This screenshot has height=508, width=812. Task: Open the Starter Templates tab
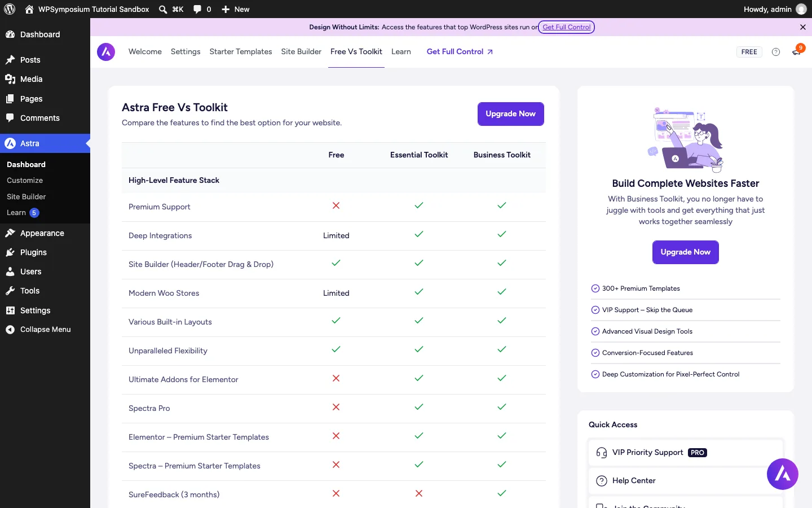[241, 52]
